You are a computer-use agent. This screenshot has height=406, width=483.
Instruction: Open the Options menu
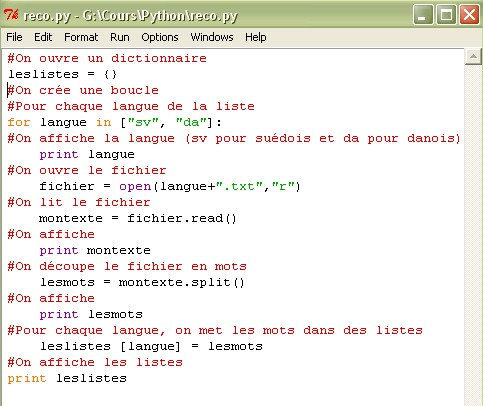160,37
